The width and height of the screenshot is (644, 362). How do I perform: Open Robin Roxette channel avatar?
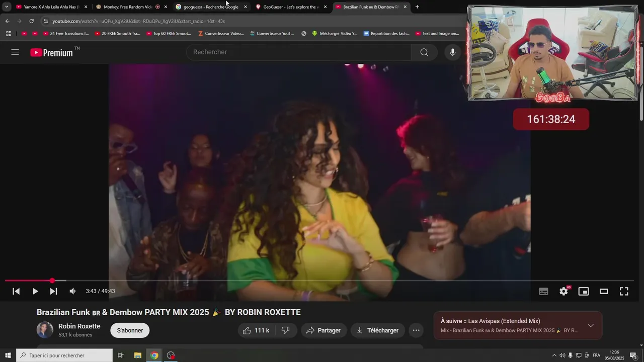[x=45, y=330]
